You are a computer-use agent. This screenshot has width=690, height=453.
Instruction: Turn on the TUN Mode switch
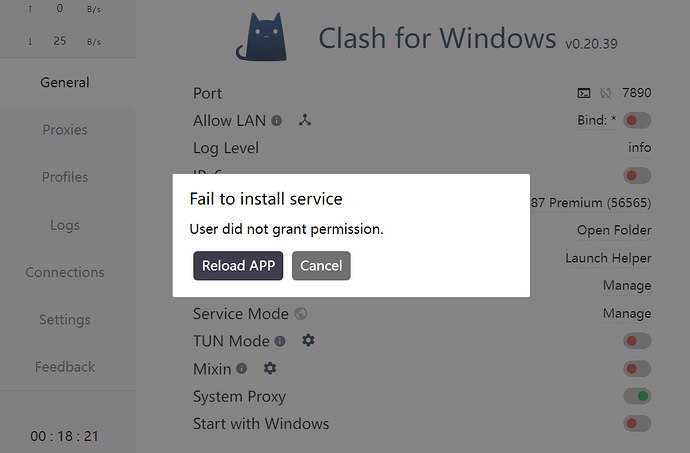pos(636,342)
